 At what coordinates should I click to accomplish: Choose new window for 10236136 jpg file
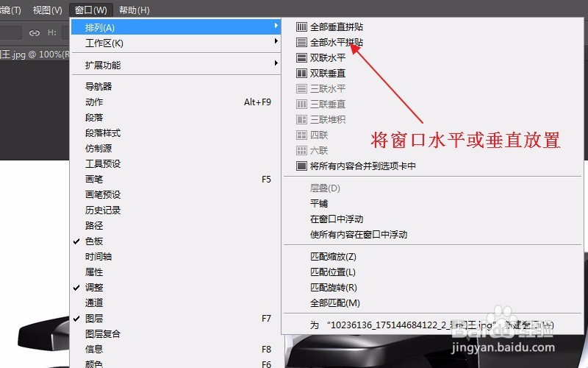pos(432,325)
